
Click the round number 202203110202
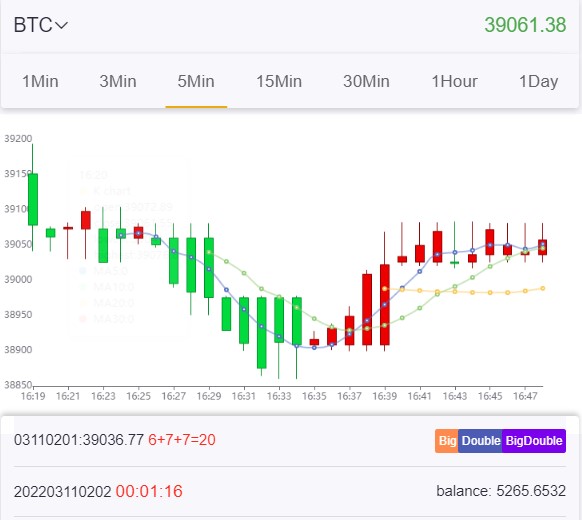coord(62,492)
